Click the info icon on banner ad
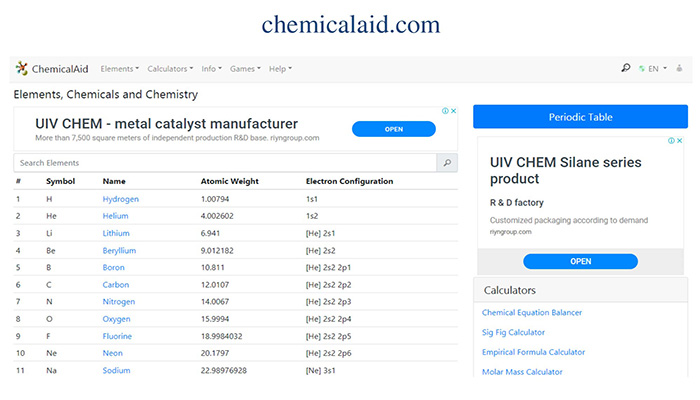Image resolution: width=700 pixels, height=400 pixels. coord(445,111)
